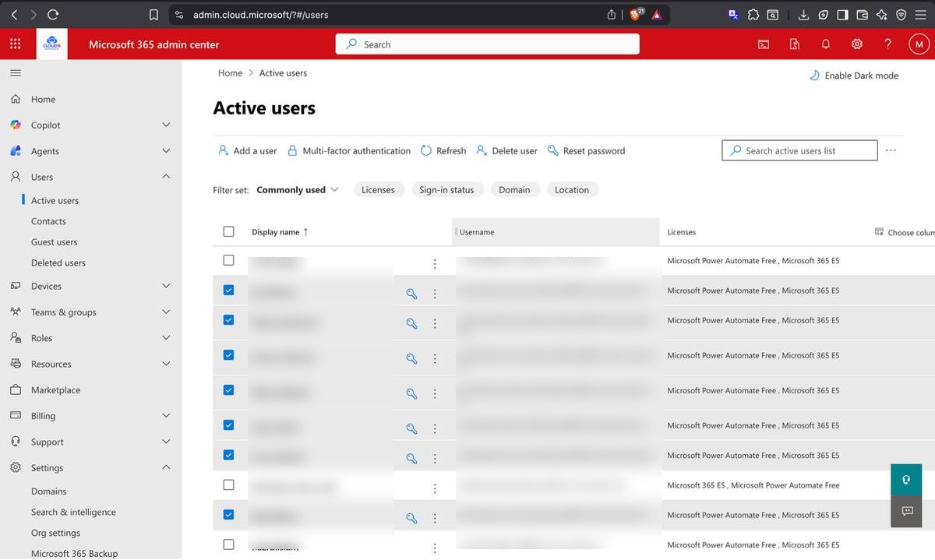Click Delete user in the command bar

tap(506, 150)
